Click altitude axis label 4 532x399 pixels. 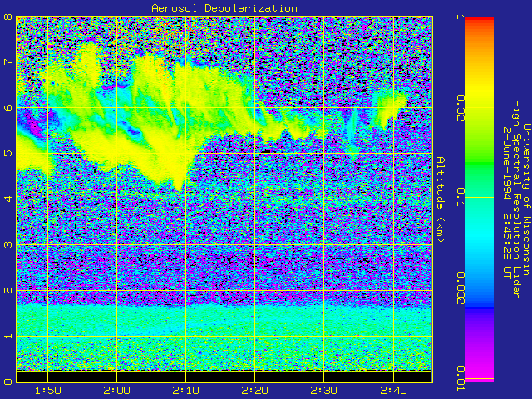8,199
